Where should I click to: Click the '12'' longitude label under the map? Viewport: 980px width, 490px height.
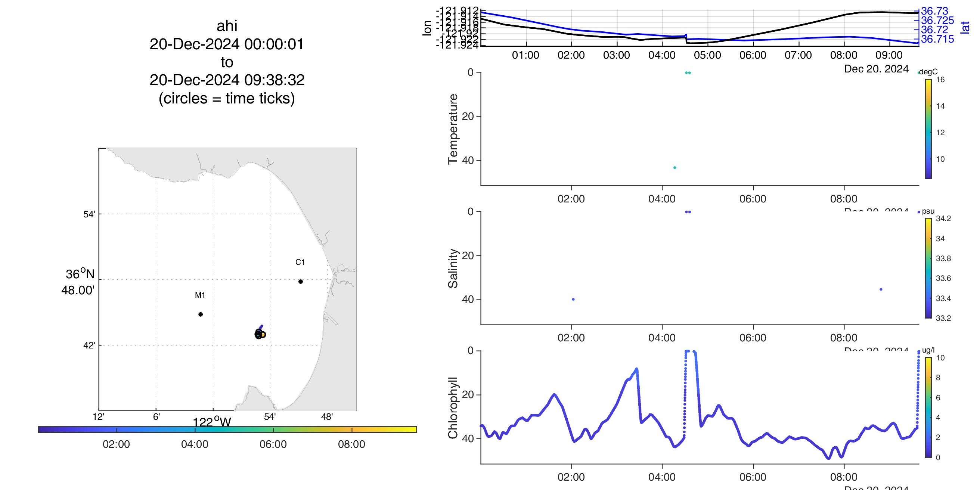(98, 416)
